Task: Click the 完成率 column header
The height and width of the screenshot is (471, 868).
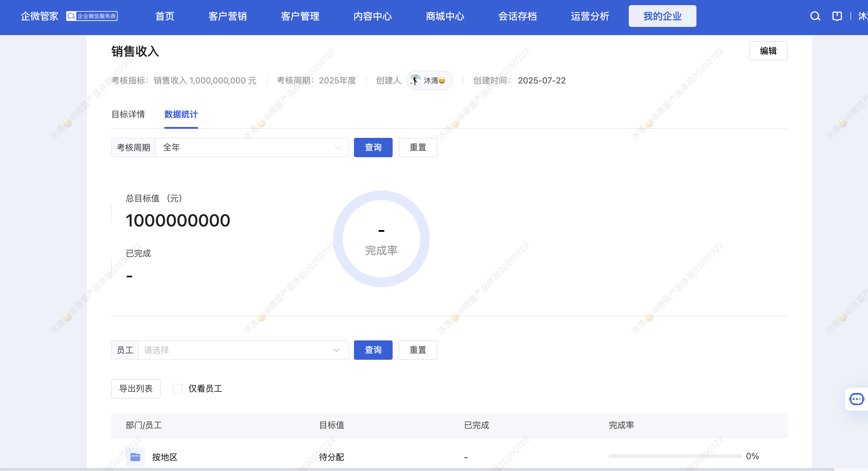Action: pos(621,425)
